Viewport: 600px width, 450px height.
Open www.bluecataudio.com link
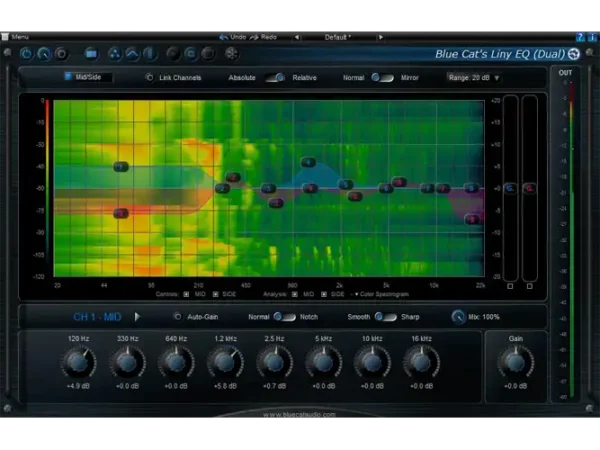pos(299,414)
